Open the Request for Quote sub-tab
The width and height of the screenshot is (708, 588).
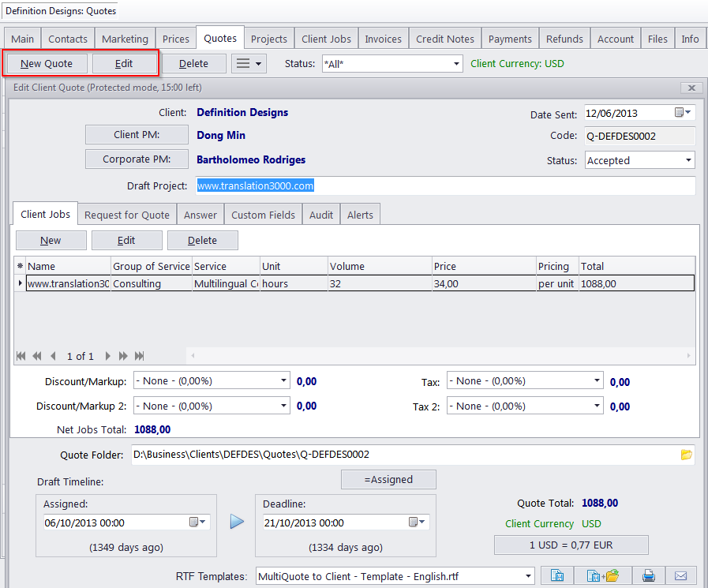point(127,215)
